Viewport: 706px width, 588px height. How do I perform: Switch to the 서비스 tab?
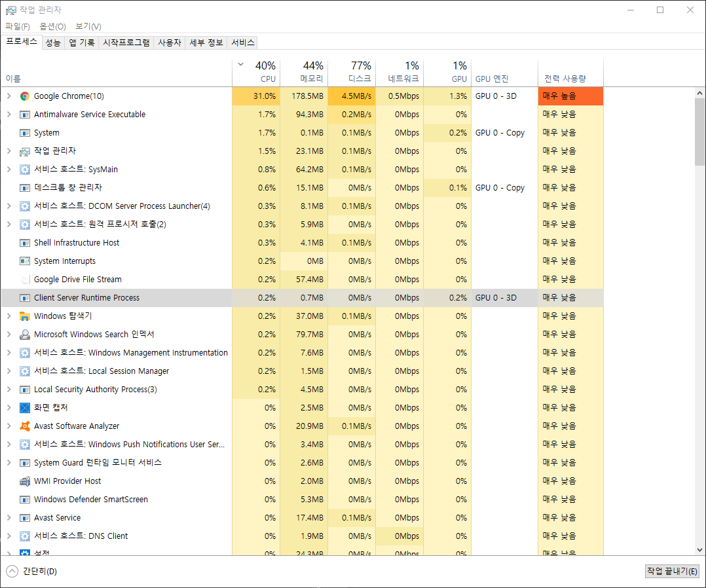click(x=242, y=42)
